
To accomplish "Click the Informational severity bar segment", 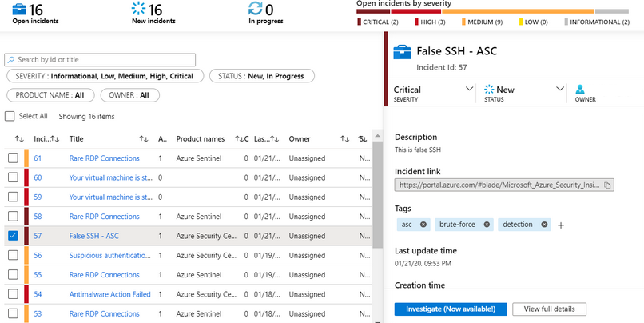I will click(612, 11).
